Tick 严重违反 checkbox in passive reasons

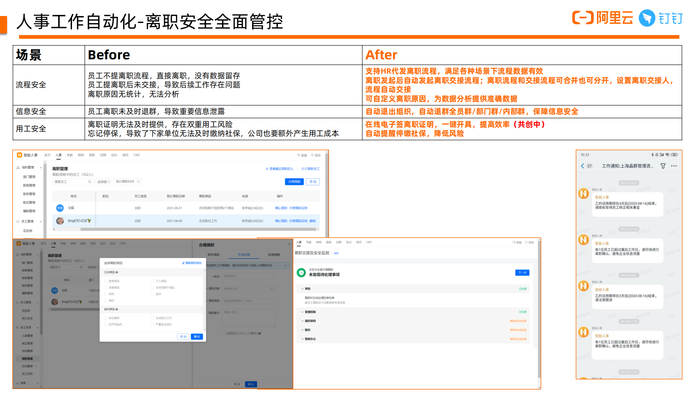(x=153, y=324)
